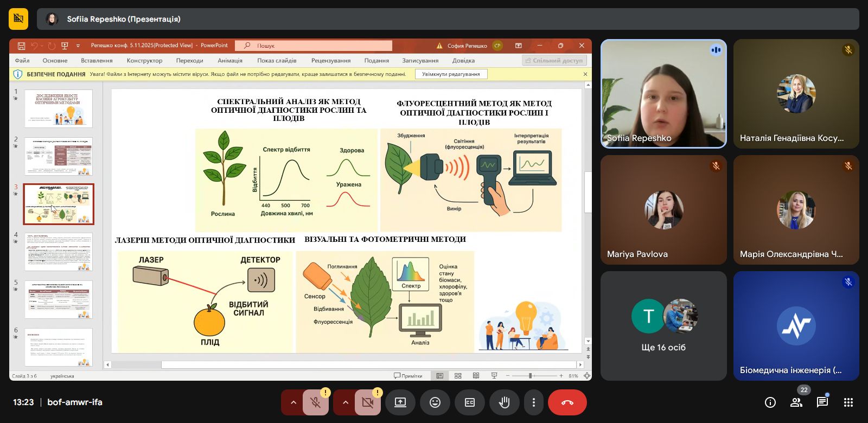Select slide 5 thumbnail
868x423 pixels.
tap(59, 299)
